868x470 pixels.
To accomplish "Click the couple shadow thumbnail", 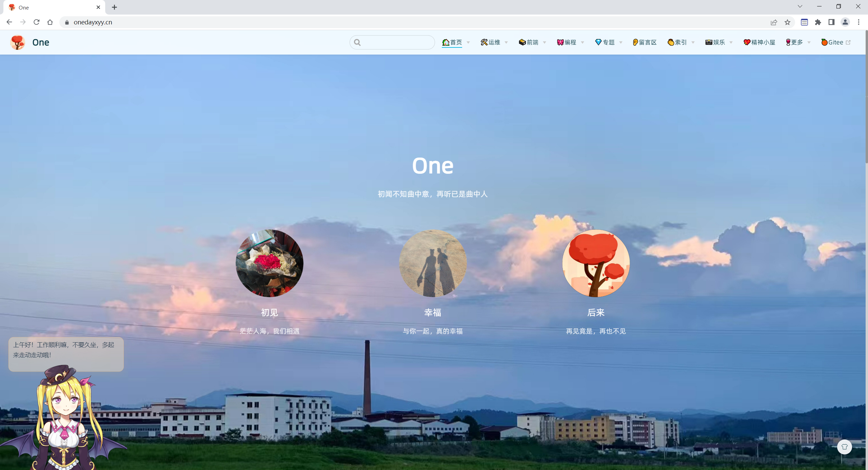I will point(433,263).
